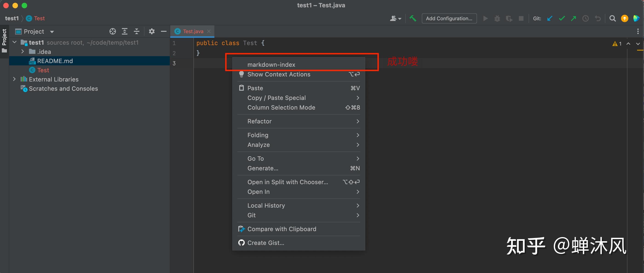Expand External Libraries node

point(14,79)
